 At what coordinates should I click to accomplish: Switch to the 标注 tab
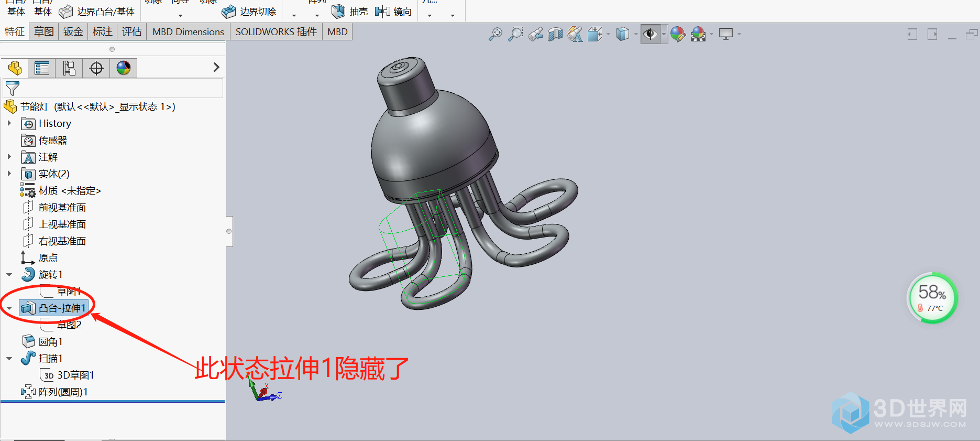tap(103, 32)
